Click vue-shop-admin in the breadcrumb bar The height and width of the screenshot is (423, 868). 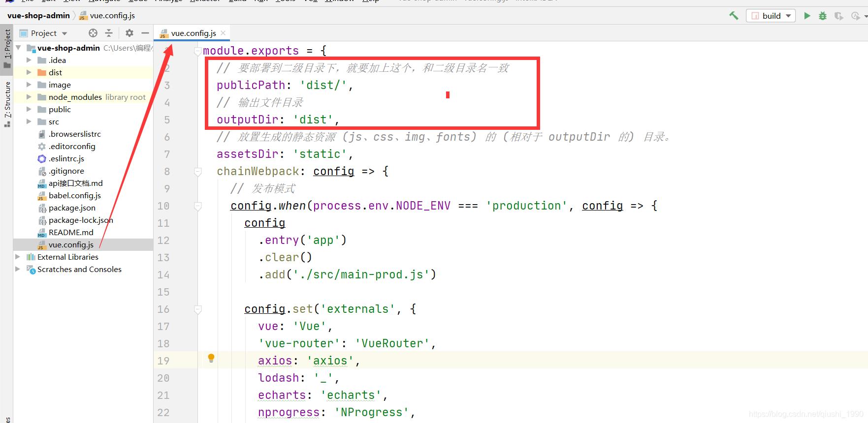coord(38,15)
